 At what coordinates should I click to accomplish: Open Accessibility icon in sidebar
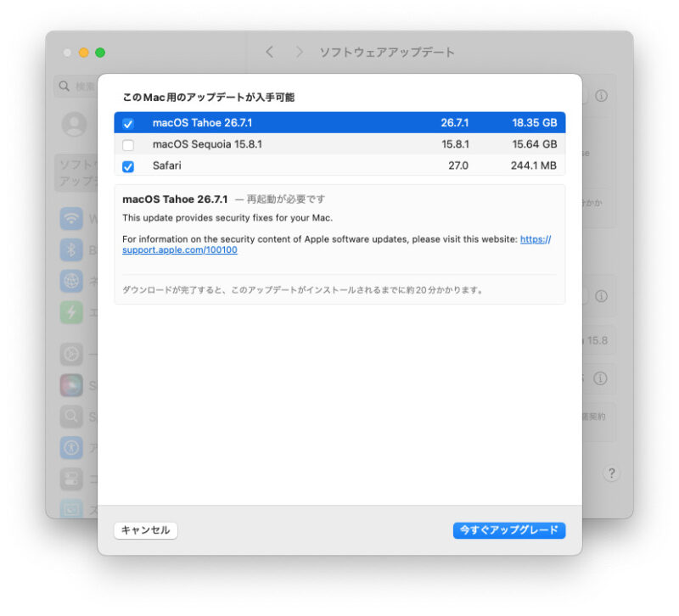(x=71, y=448)
